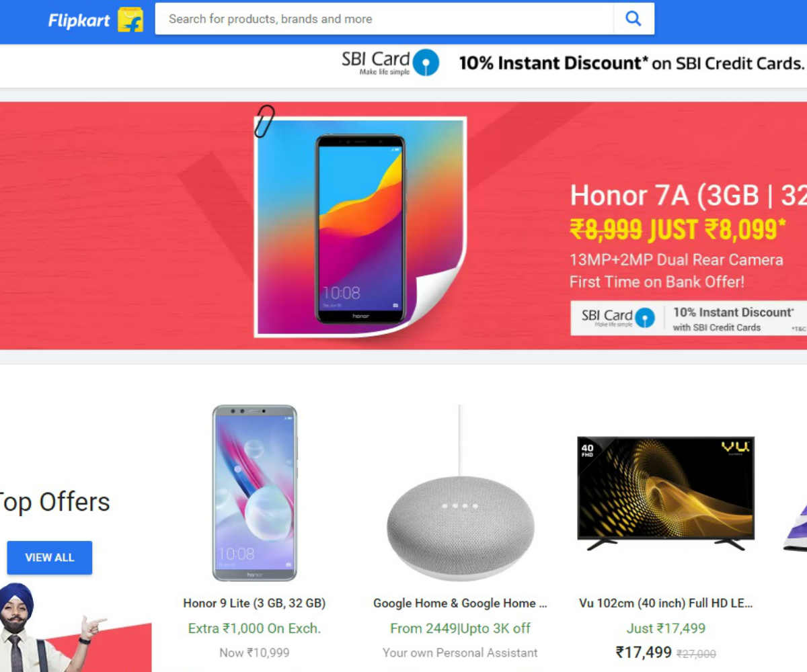Click the Top Offers section heading
This screenshot has width=807, height=672.
[x=54, y=502]
